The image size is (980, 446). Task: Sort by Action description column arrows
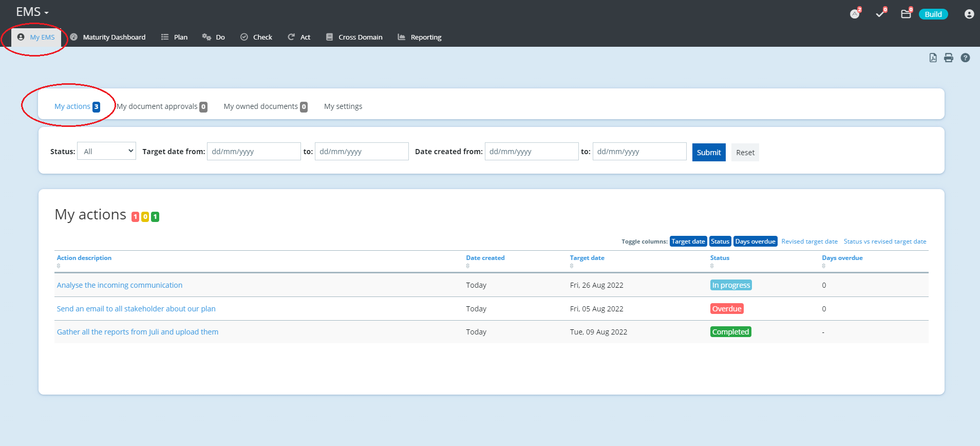click(59, 266)
